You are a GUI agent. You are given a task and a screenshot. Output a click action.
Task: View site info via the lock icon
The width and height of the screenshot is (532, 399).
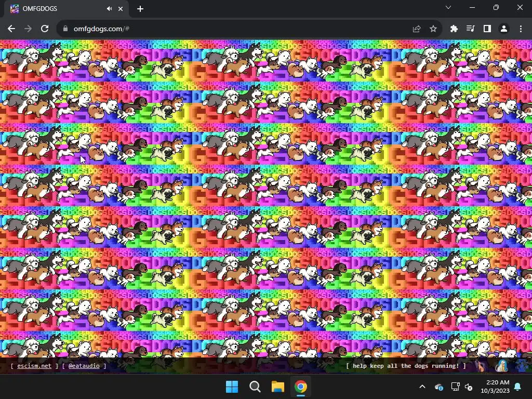click(x=65, y=29)
